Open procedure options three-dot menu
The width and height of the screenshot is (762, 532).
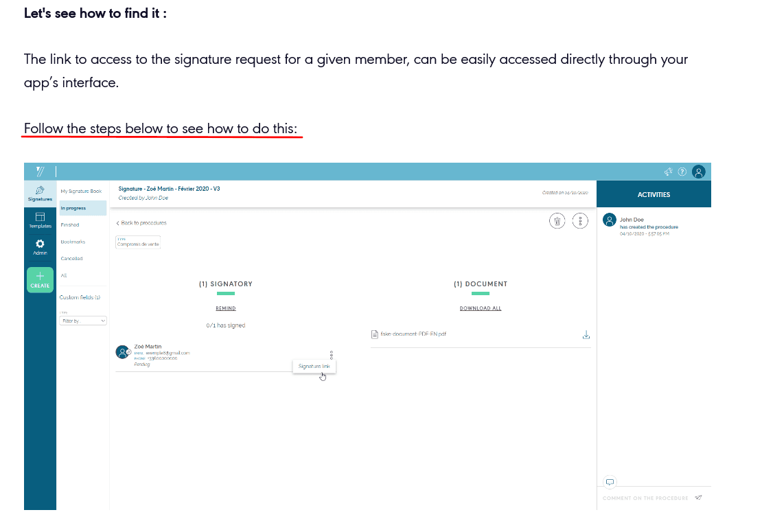[580, 220]
